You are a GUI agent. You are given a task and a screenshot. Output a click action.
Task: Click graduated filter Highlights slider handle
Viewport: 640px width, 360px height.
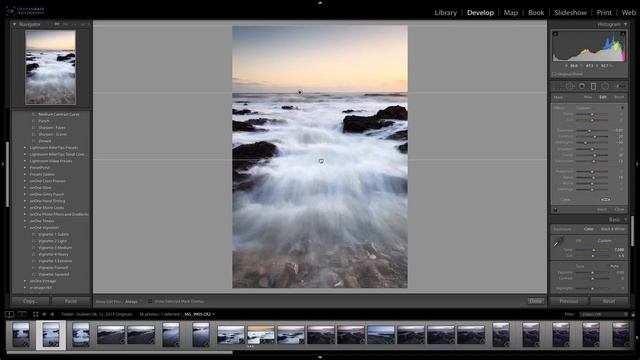coord(585,142)
